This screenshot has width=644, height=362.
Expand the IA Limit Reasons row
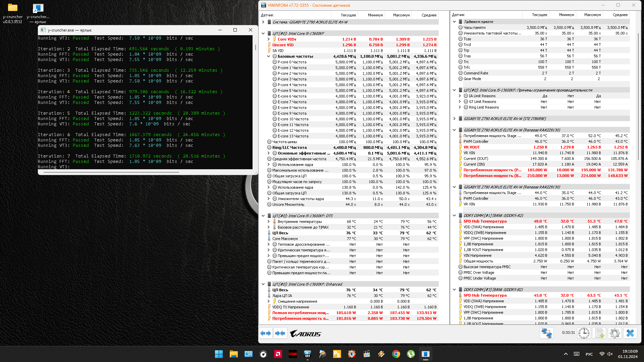tap(460, 96)
